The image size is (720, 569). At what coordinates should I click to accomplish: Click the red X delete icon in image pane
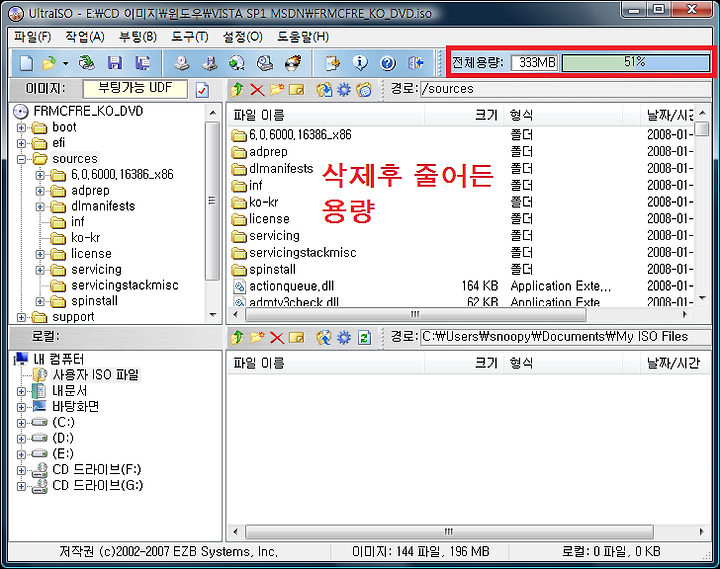(x=257, y=90)
